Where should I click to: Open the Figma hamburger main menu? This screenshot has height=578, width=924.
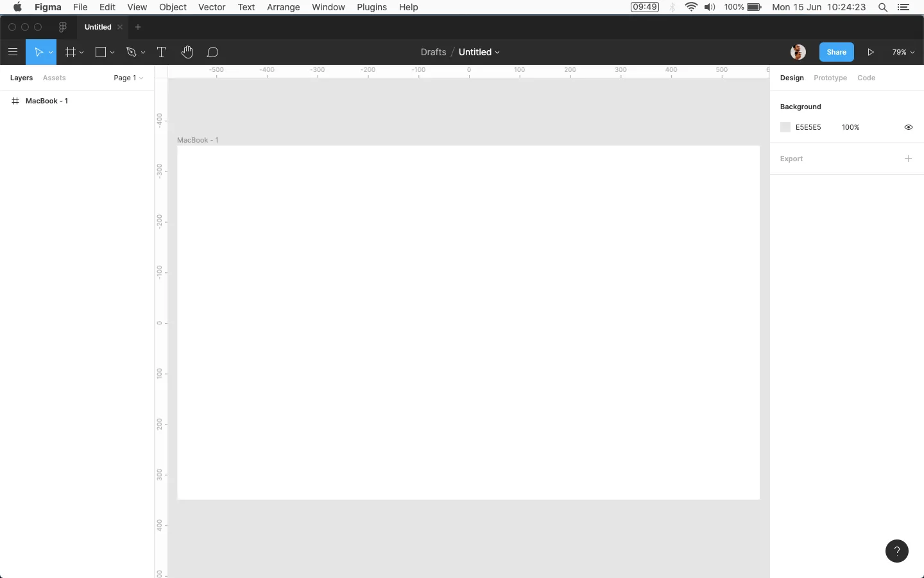[x=13, y=52]
